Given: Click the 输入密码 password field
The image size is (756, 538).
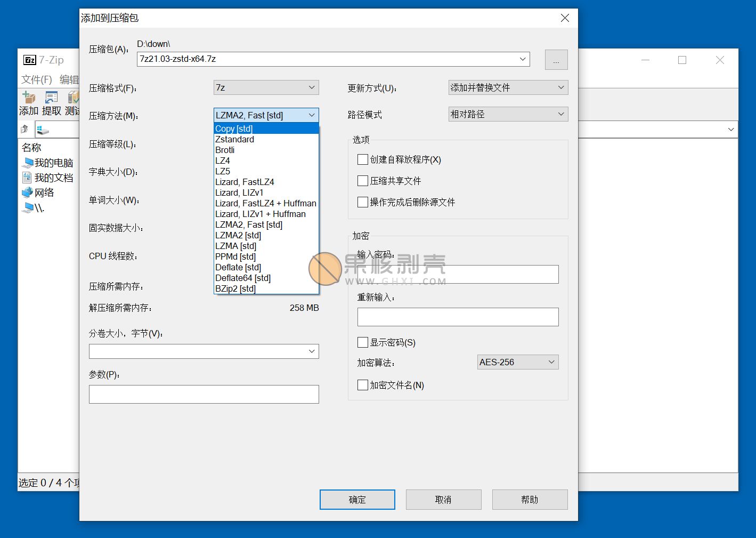Looking at the screenshot, I should coord(458,274).
